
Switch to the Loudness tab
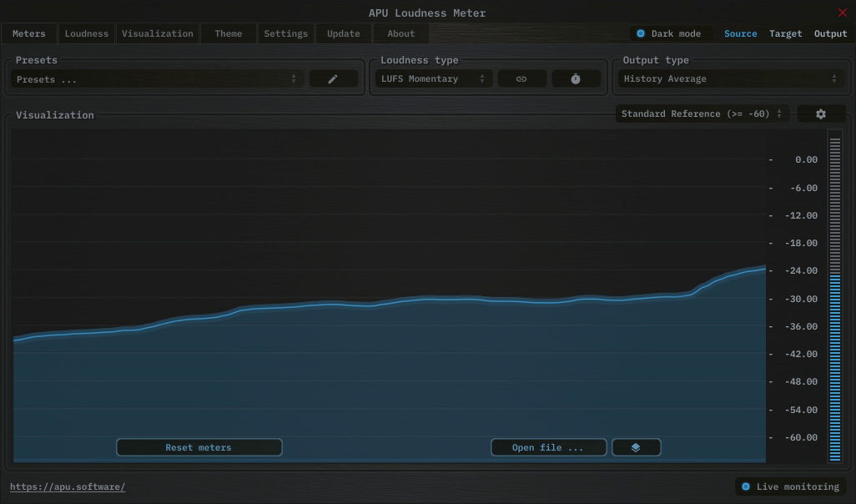click(87, 34)
